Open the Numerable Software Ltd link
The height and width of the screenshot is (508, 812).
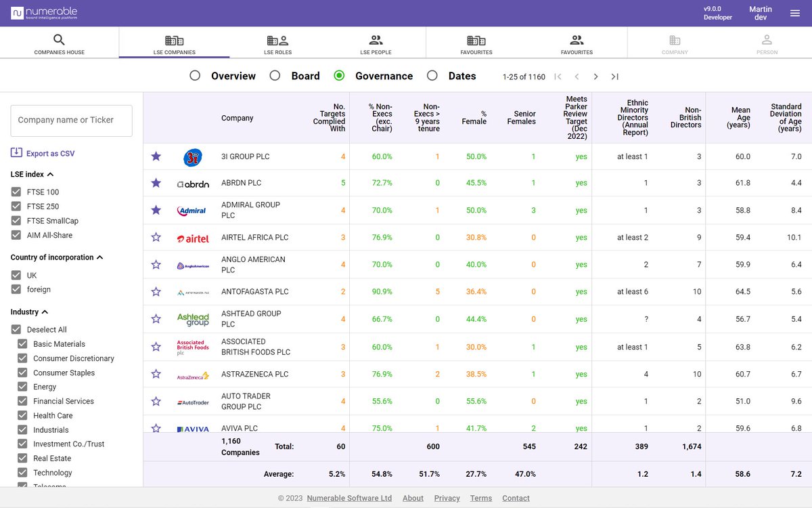349,498
